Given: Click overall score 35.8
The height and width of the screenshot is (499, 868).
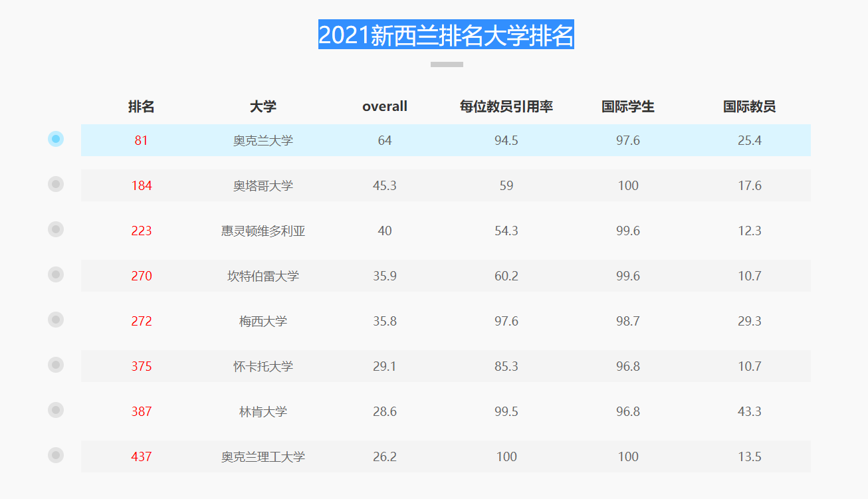Looking at the screenshot, I should pyautogui.click(x=385, y=321).
